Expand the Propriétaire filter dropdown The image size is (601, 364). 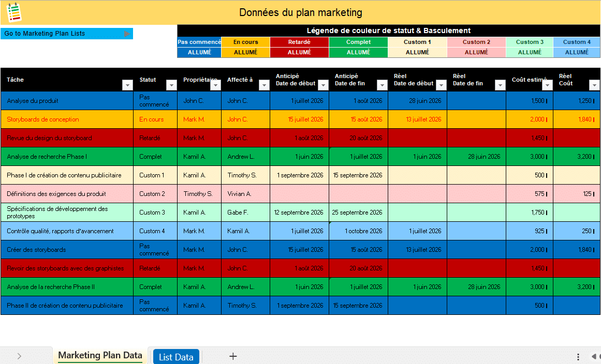[x=215, y=85]
